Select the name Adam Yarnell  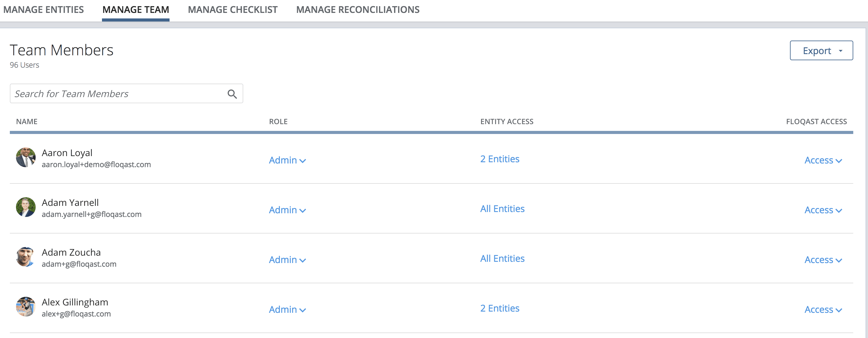(70, 202)
